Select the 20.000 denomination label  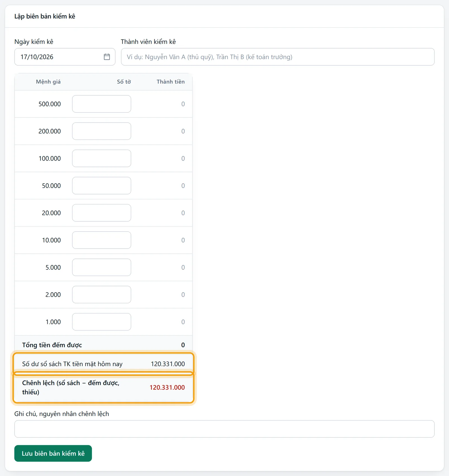click(51, 213)
